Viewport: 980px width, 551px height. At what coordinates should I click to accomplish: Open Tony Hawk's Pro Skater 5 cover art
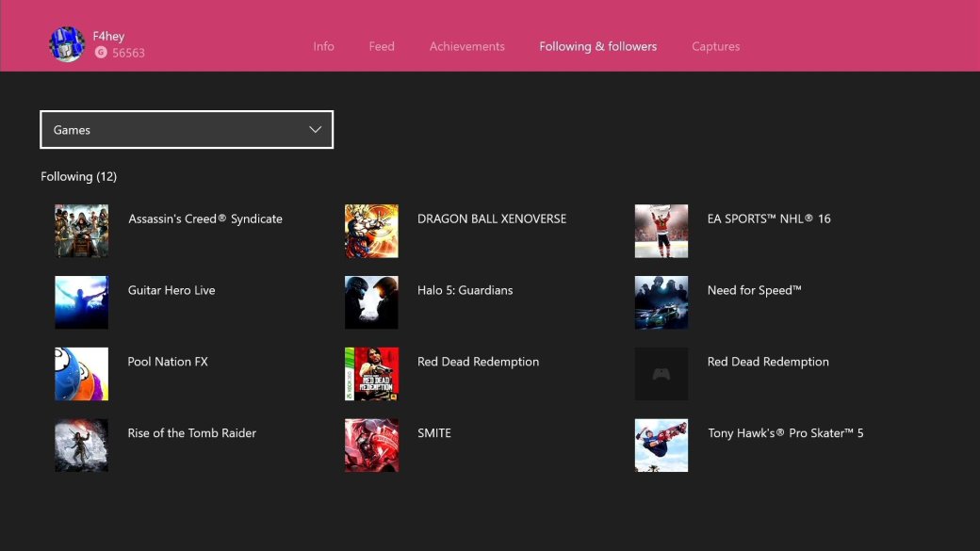[661, 446]
